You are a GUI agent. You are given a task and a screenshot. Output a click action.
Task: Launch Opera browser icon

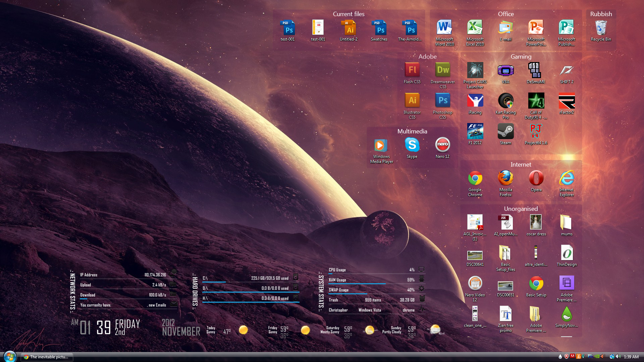(x=536, y=178)
